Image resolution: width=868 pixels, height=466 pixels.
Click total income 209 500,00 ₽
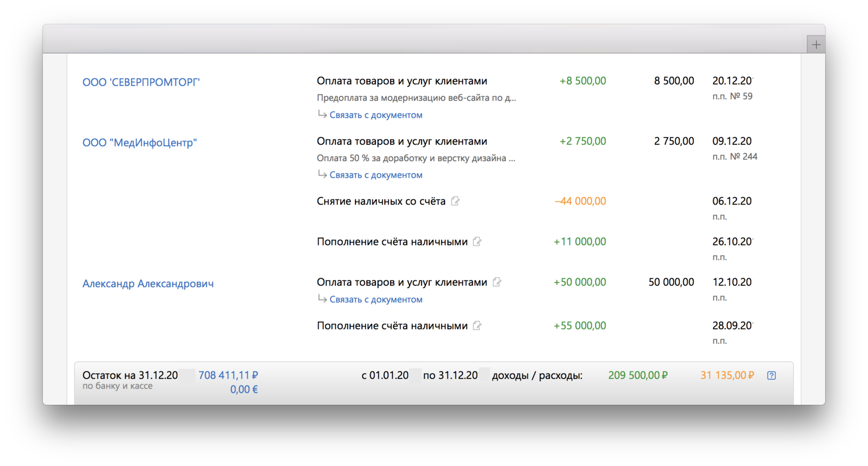pos(638,375)
